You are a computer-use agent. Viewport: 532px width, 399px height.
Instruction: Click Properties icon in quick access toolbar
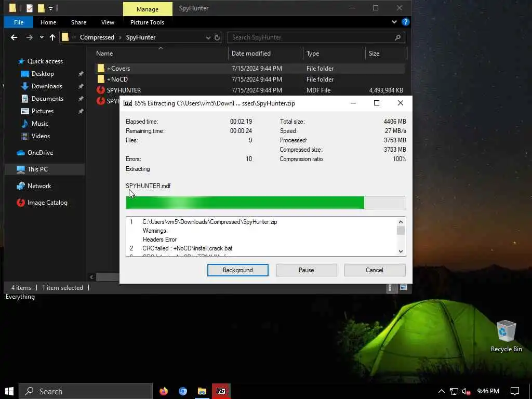[x=30, y=8]
